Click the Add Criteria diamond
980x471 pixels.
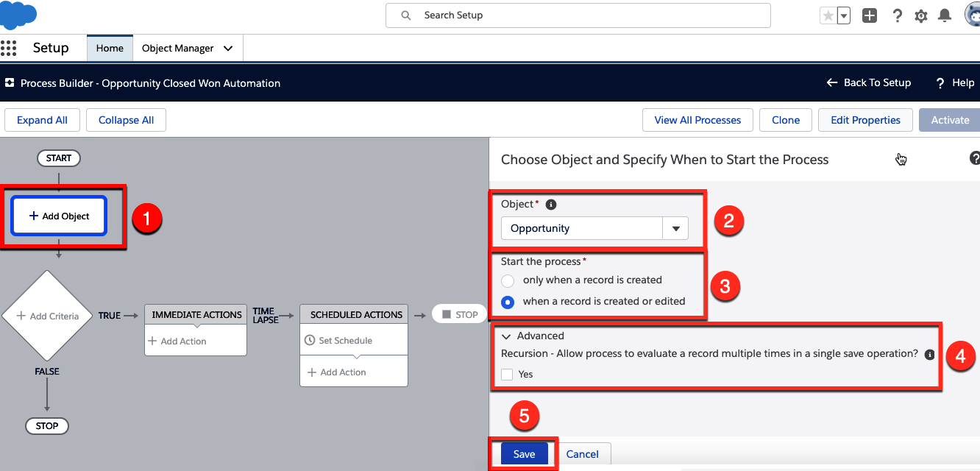point(48,316)
